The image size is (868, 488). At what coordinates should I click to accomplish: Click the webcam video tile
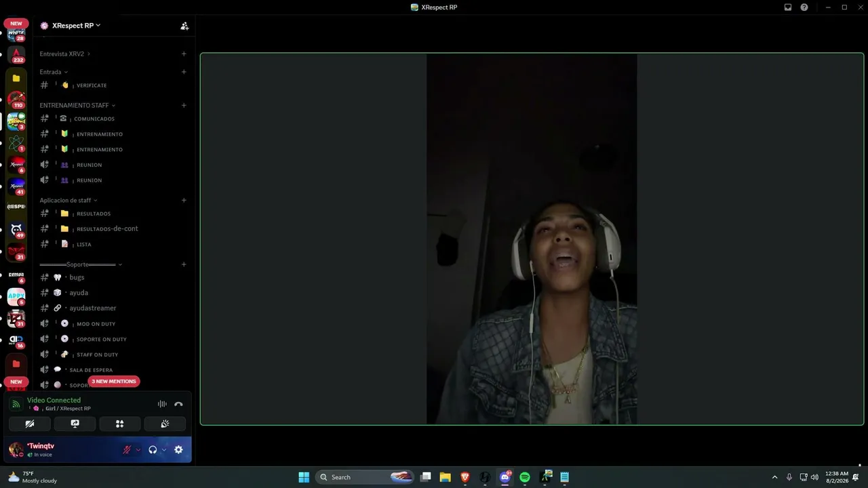(532, 239)
